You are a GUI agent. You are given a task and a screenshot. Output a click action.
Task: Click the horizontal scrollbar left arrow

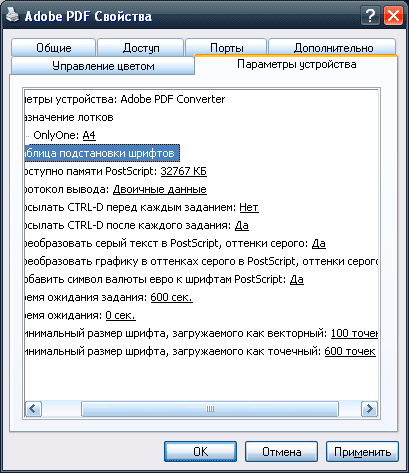[x=33, y=408]
